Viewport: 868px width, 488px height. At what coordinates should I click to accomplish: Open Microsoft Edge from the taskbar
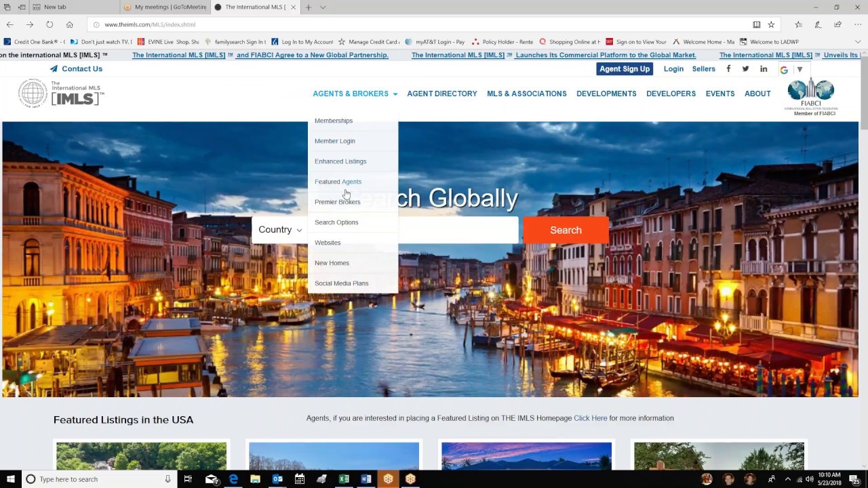233,479
